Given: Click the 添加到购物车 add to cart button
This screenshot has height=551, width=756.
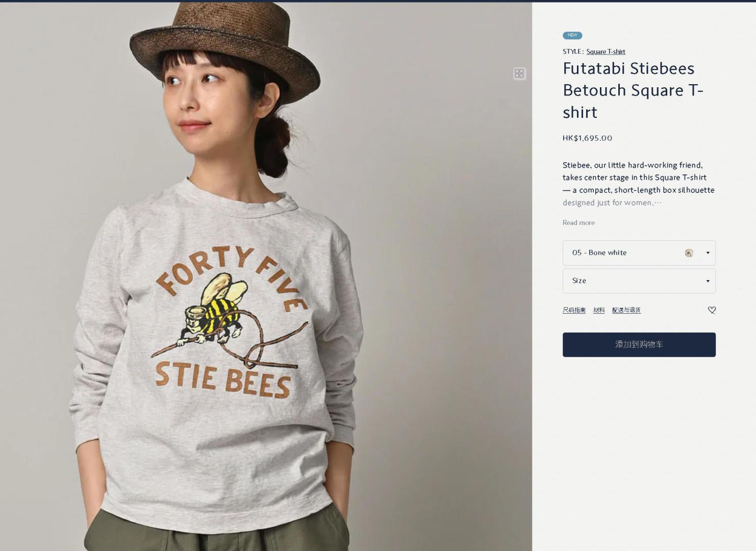Looking at the screenshot, I should 639,345.
